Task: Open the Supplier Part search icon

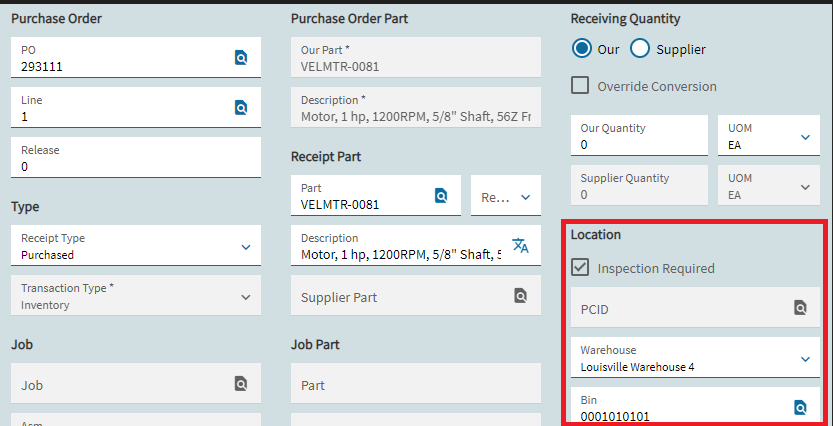Action: (x=520, y=296)
